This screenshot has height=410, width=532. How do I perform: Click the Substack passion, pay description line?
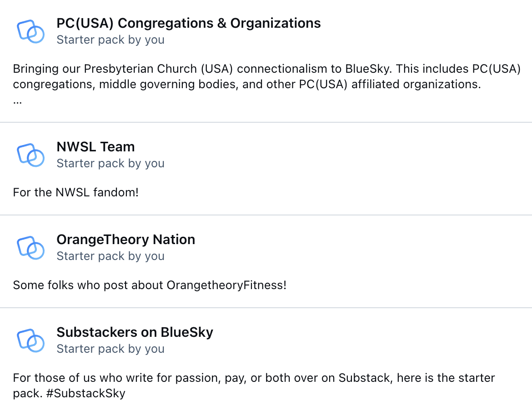pyautogui.click(x=254, y=378)
